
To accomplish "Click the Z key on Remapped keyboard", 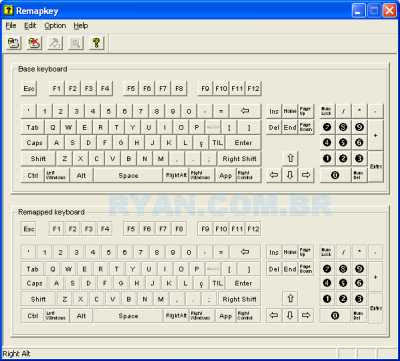I will tap(65, 299).
